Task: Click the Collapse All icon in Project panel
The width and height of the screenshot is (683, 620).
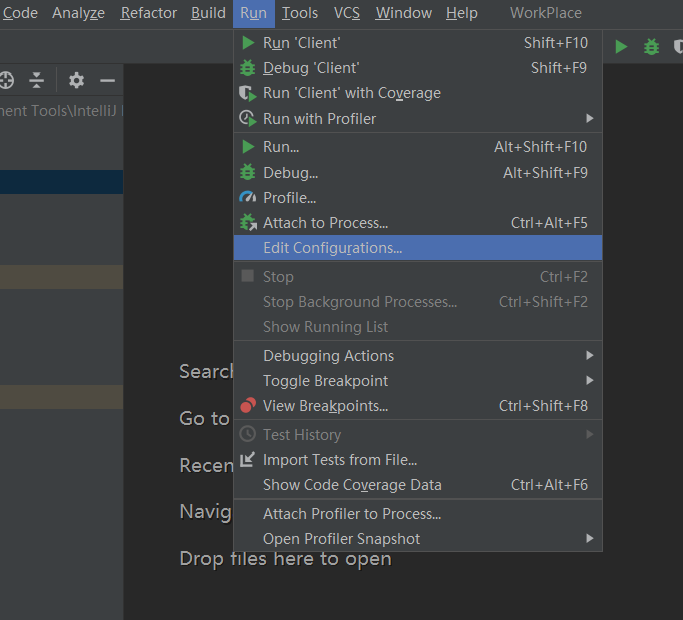Action: point(37,80)
